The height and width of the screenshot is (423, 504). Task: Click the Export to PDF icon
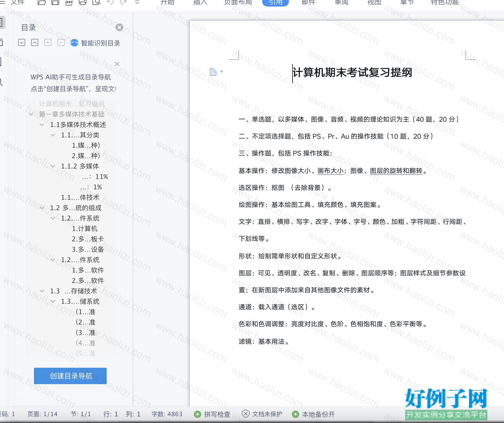(x=69, y=2)
